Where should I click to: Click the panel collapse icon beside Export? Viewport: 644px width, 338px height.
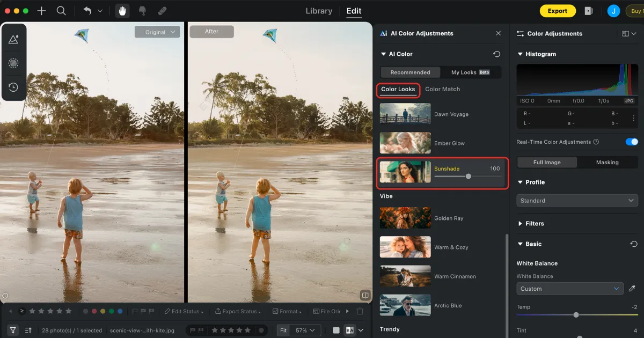(x=589, y=11)
